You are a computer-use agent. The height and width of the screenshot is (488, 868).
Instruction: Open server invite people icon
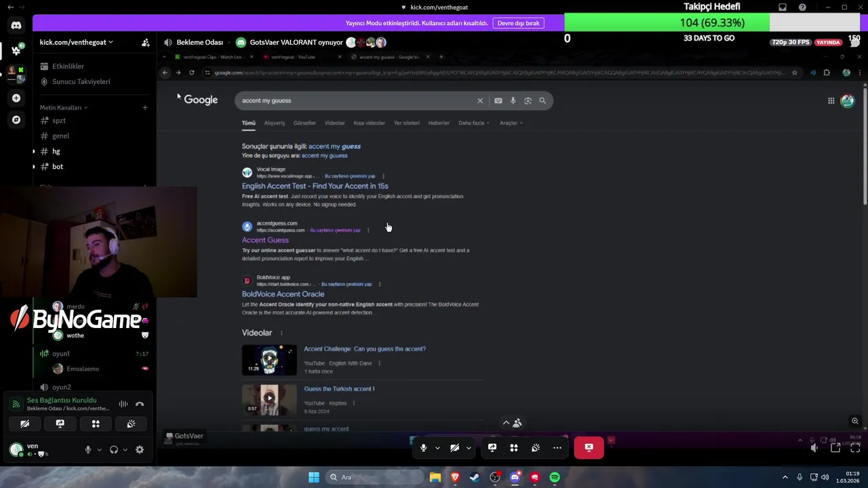(x=145, y=42)
